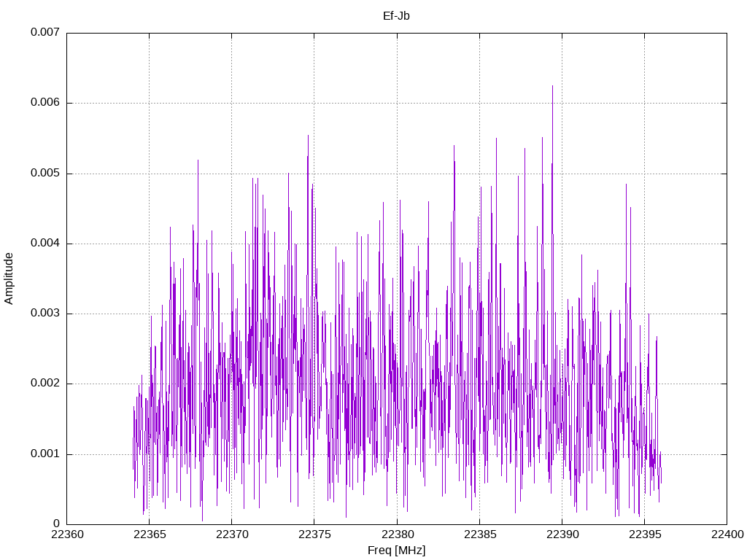
Task: Click the 'Freq [MHz]' x-axis label
Action: (x=396, y=551)
